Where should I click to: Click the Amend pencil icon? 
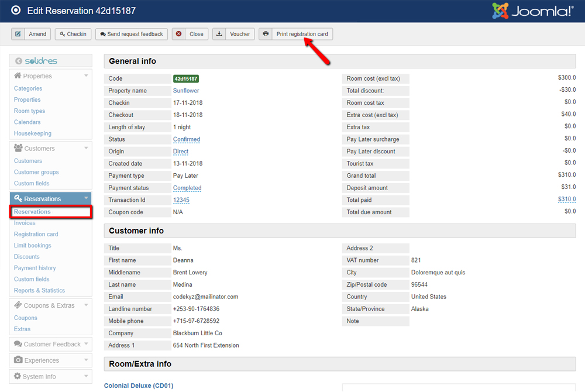tap(18, 34)
